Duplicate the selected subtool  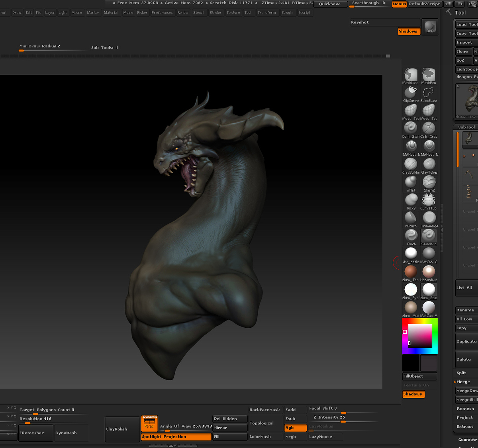[x=466, y=342]
